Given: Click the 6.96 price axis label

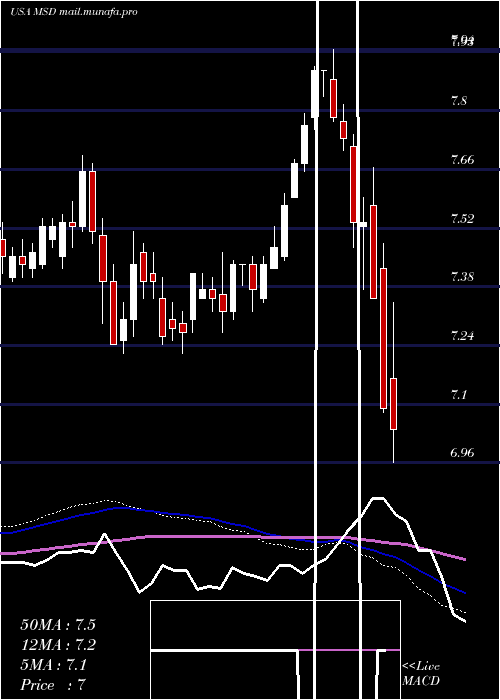Looking at the screenshot, I should tap(463, 453).
